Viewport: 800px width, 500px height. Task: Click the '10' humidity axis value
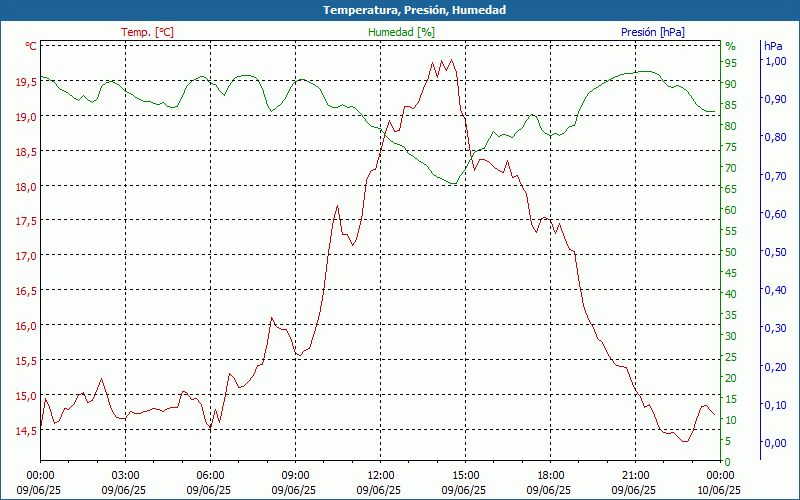pyautogui.click(x=731, y=420)
